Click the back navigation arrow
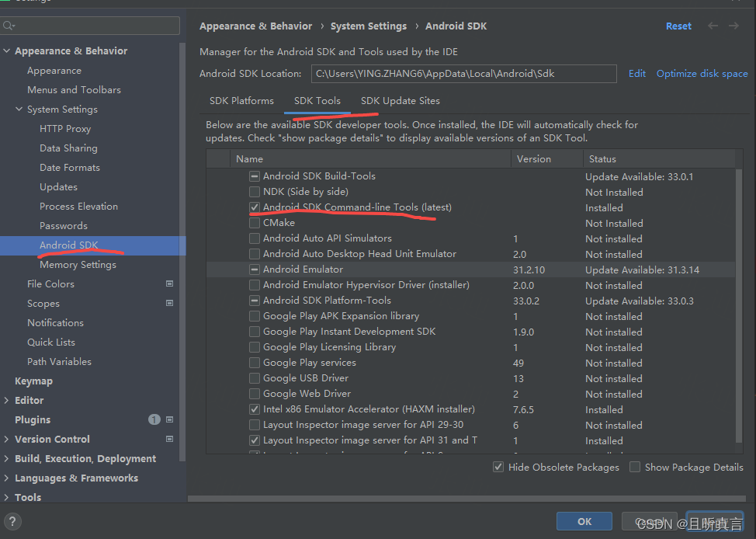The image size is (756, 539). 713,26
